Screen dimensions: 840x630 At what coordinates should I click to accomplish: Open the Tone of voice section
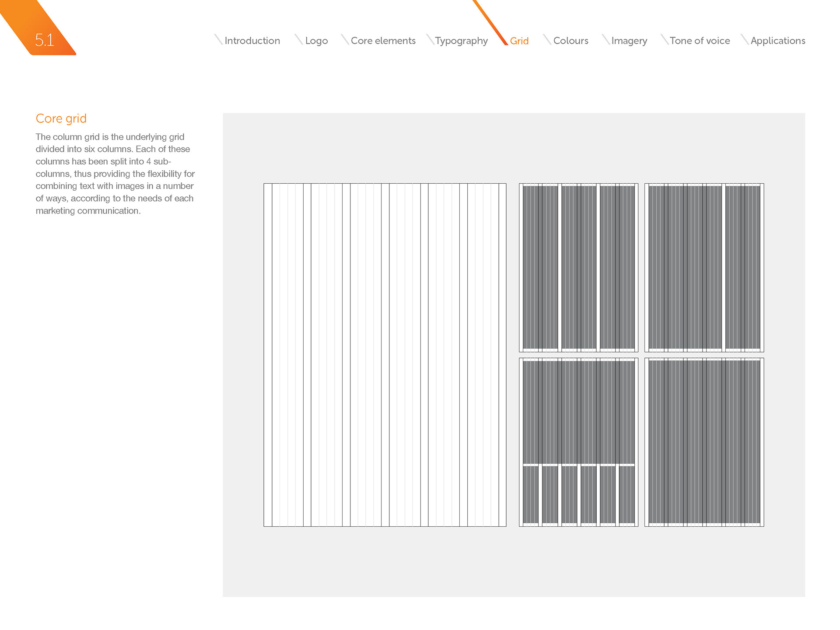700,41
